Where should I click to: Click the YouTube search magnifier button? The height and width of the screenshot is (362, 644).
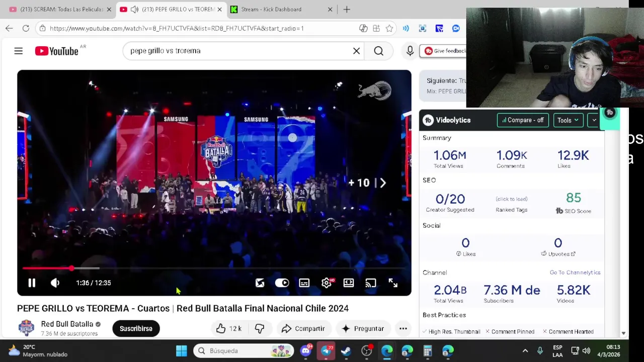pos(378,51)
